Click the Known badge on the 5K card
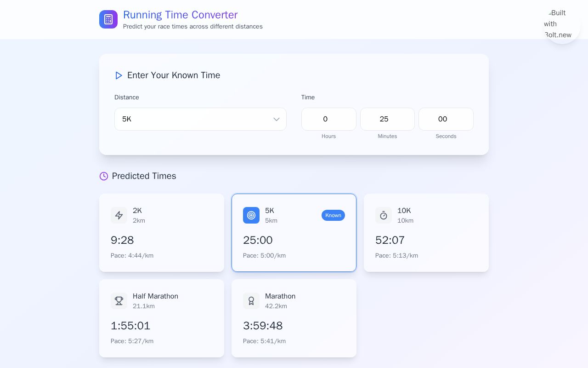 point(333,215)
